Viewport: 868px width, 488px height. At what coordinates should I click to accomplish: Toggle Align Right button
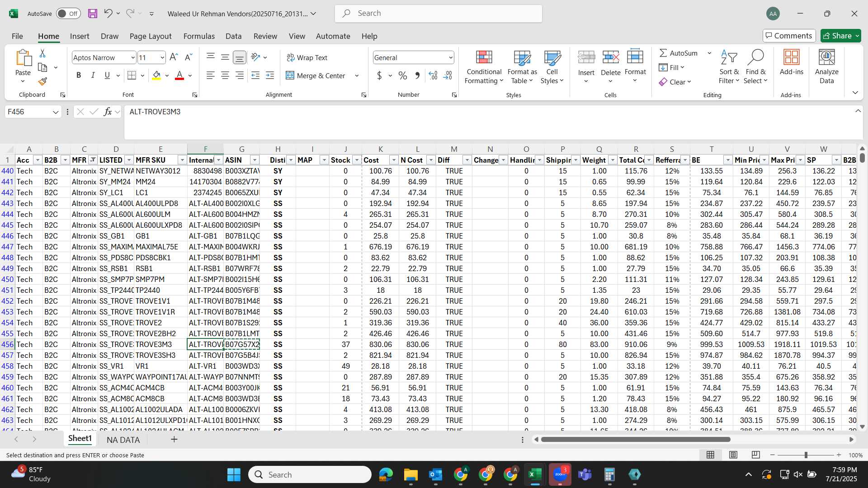[240, 75]
